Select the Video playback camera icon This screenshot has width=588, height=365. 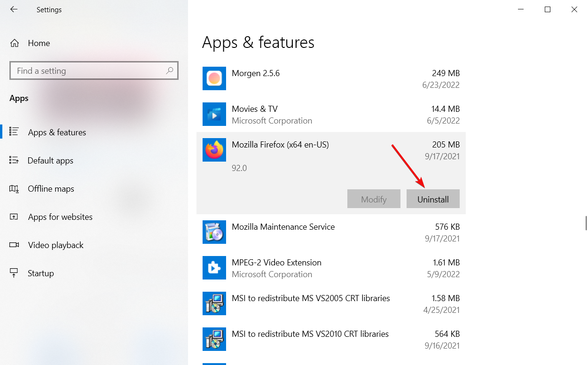[14, 245]
